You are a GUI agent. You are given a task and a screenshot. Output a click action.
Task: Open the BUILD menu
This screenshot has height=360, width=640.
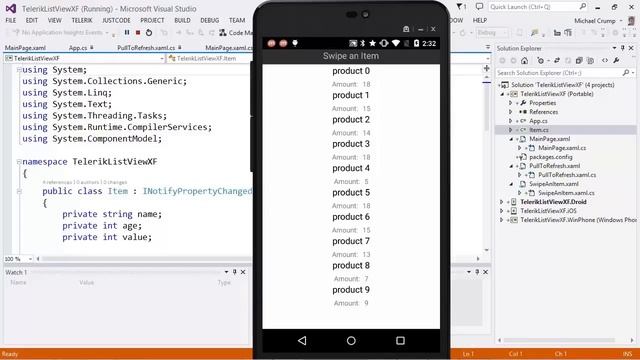[x=182, y=20]
